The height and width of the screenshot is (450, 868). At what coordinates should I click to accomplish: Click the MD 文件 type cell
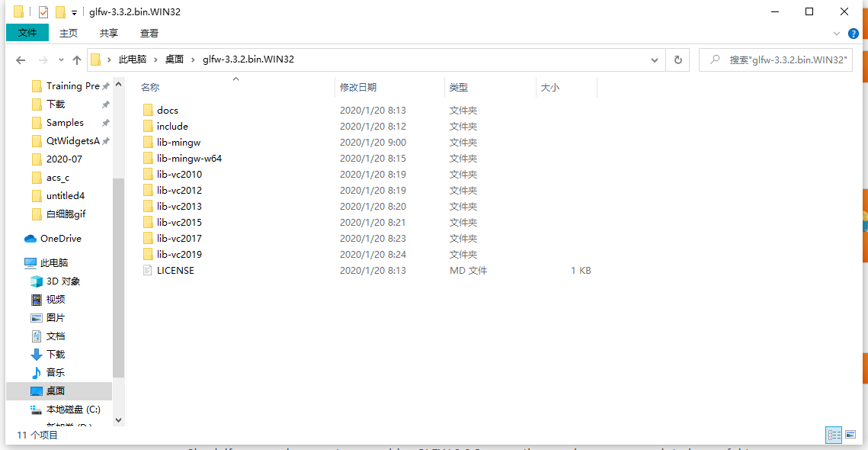pyautogui.click(x=469, y=271)
